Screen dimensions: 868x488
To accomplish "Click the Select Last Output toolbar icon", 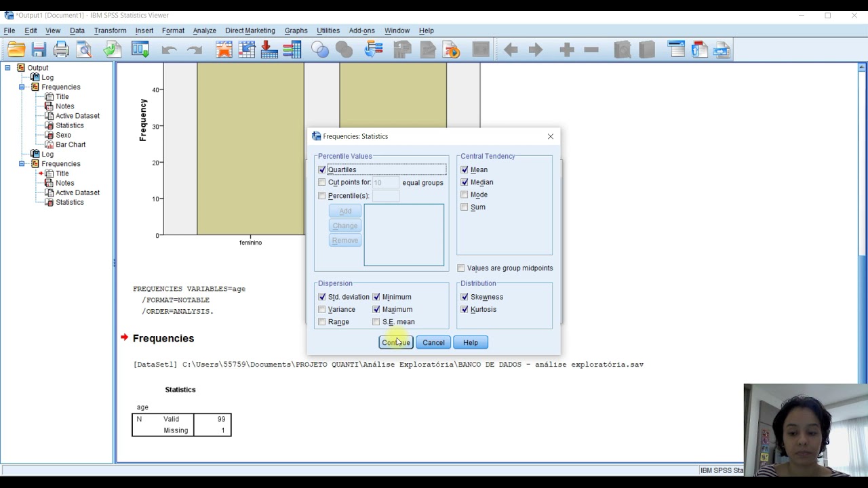I will point(374,49).
